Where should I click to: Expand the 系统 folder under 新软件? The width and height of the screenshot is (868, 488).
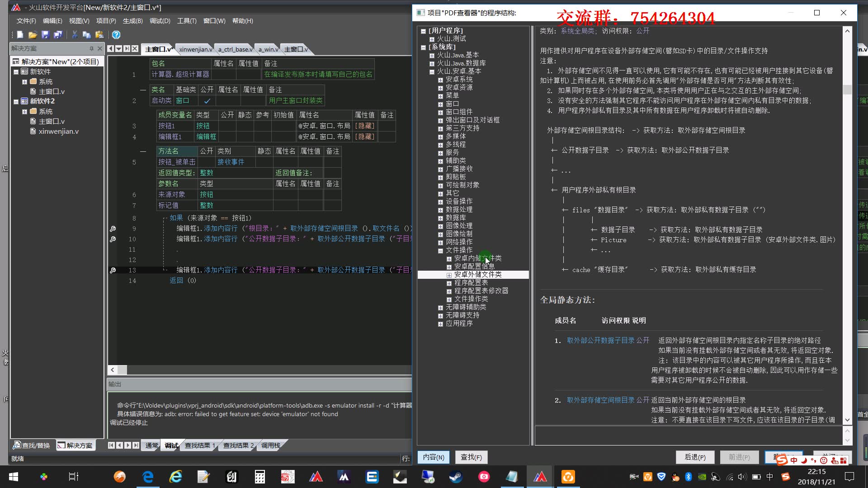[x=24, y=82]
